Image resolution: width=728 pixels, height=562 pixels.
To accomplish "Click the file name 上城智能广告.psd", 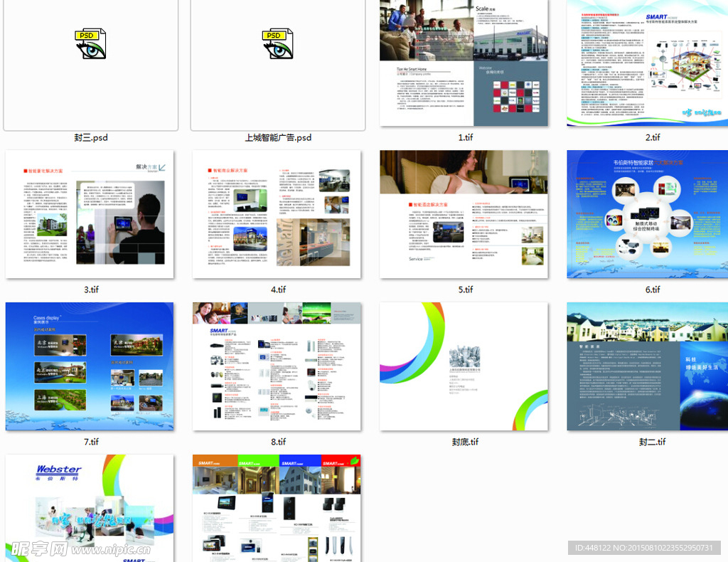I will pyautogui.click(x=278, y=137).
